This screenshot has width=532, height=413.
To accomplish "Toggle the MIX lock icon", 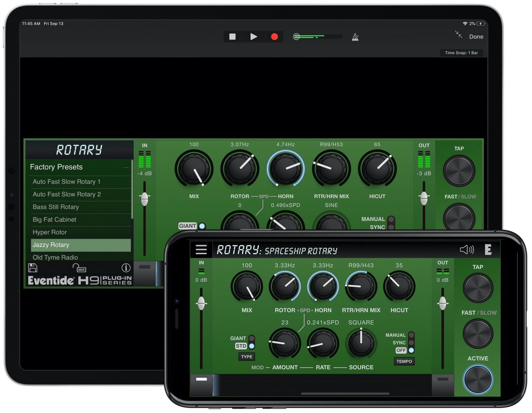I will pyautogui.click(x=79, y=268).
